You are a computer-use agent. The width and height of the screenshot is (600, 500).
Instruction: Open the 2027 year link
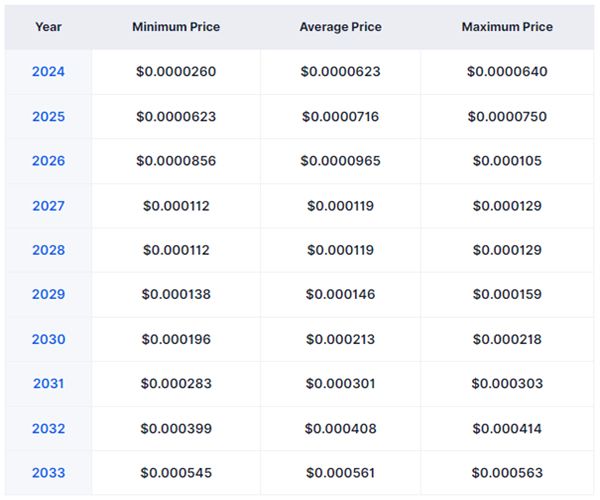pos(48,206)
